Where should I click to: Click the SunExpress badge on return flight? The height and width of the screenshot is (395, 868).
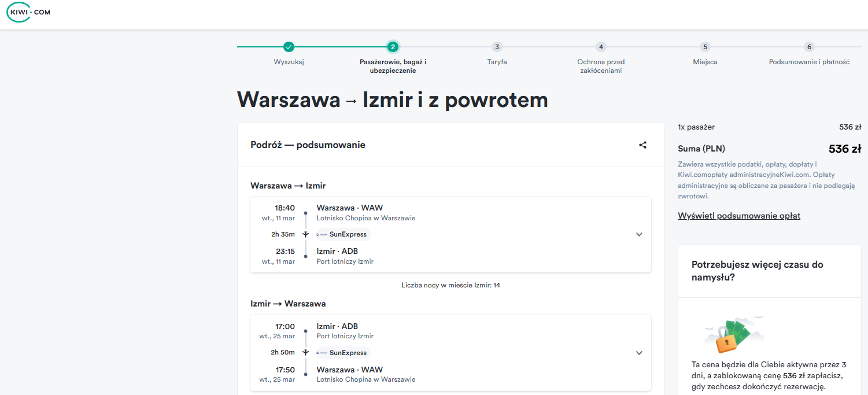coord(342,353)
